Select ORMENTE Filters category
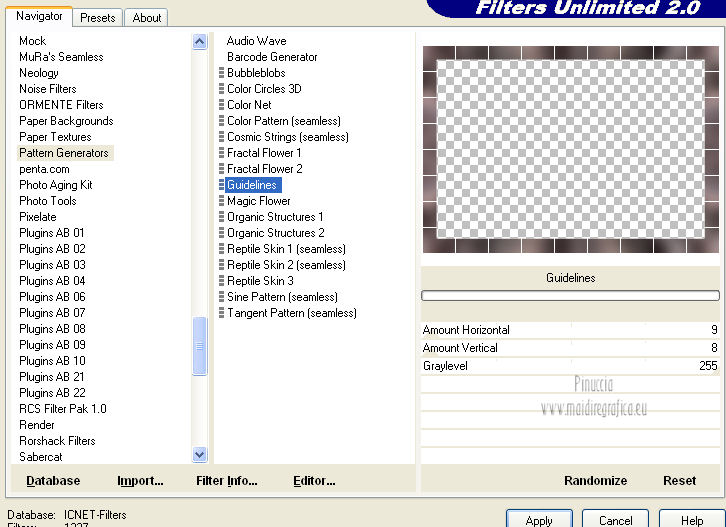Image resolution: width=726 pixels, height=527 pixels. (x=61, y=105)
